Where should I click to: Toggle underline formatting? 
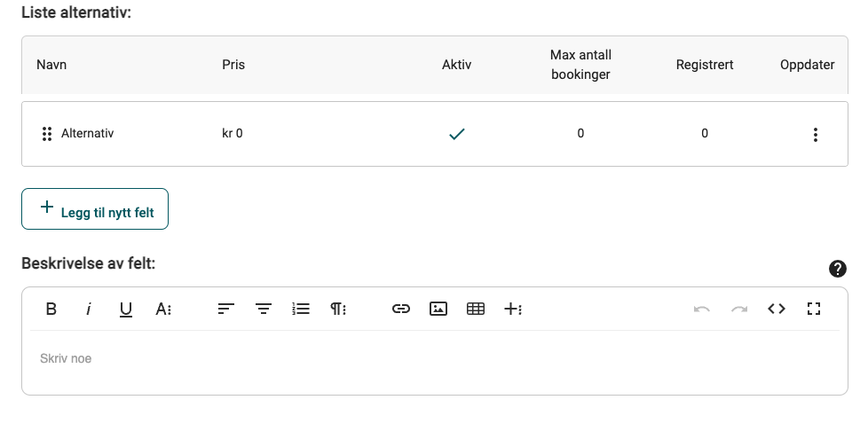126,309
